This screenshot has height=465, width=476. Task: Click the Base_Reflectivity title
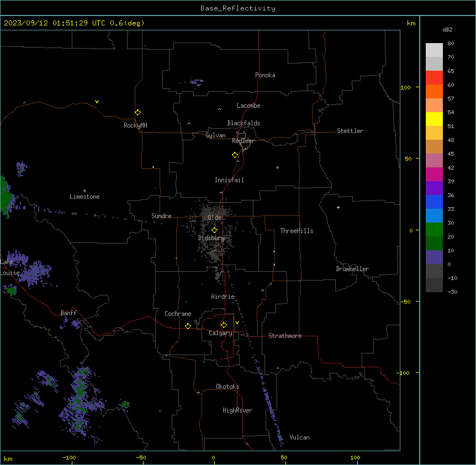pos(238,8)
